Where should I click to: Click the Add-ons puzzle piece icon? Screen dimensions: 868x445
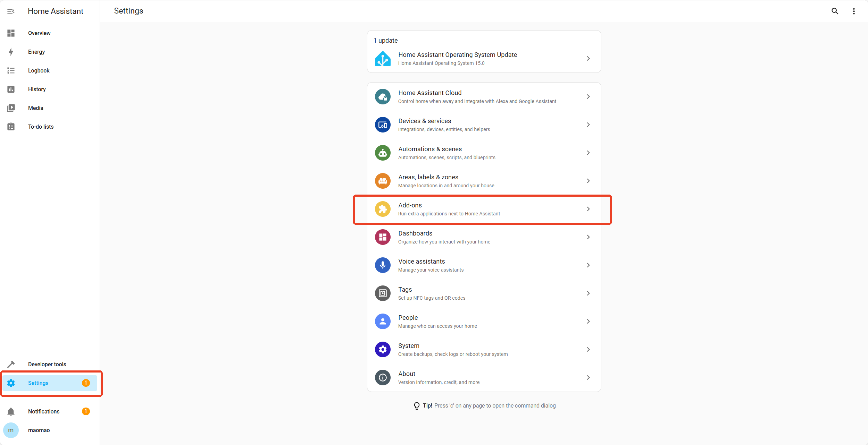(383, 209)
